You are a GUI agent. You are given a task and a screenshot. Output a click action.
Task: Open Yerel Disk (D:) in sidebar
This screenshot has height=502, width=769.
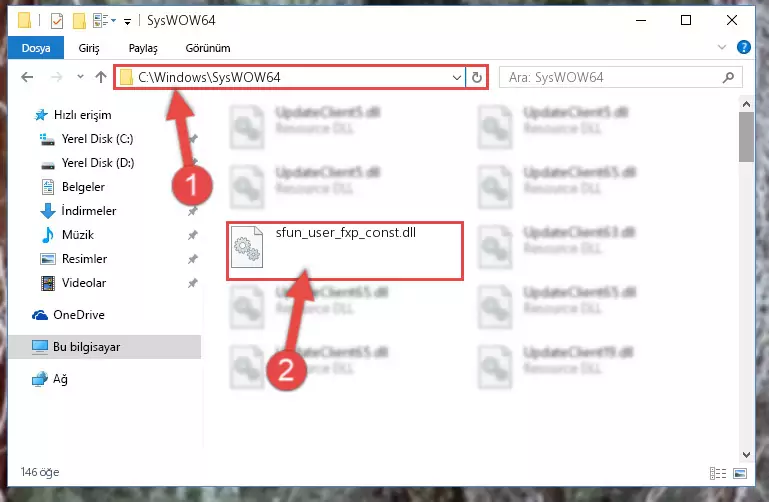pos(98,163)
